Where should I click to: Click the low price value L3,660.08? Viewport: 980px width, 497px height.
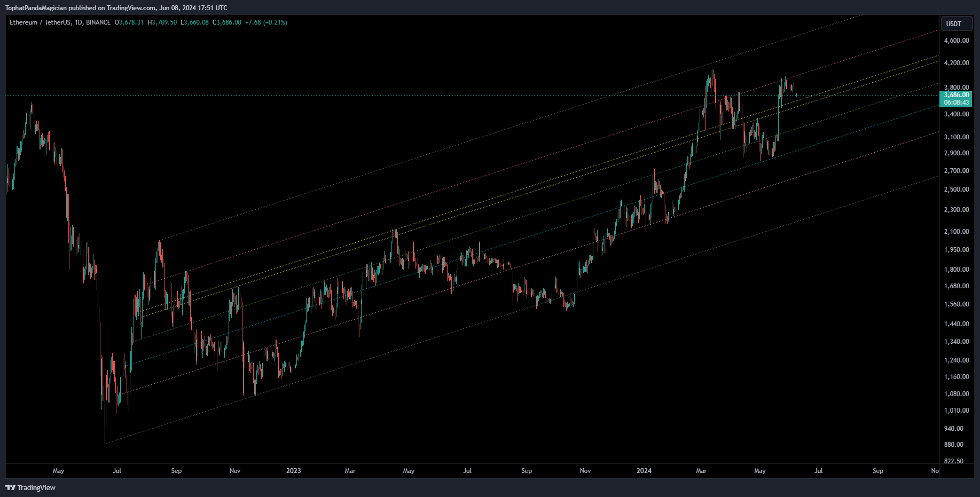tap(195, 22)
